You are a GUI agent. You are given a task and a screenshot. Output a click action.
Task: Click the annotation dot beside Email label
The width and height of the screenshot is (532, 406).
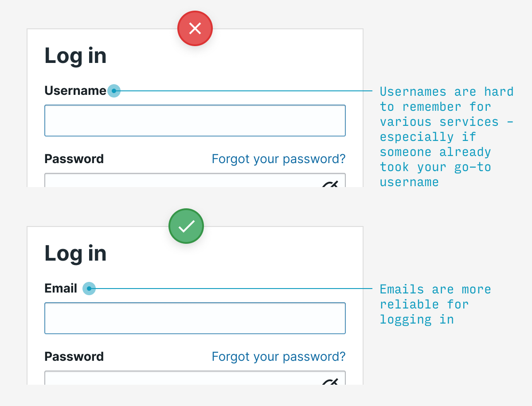pyautogui.click(x=89, y=289)
